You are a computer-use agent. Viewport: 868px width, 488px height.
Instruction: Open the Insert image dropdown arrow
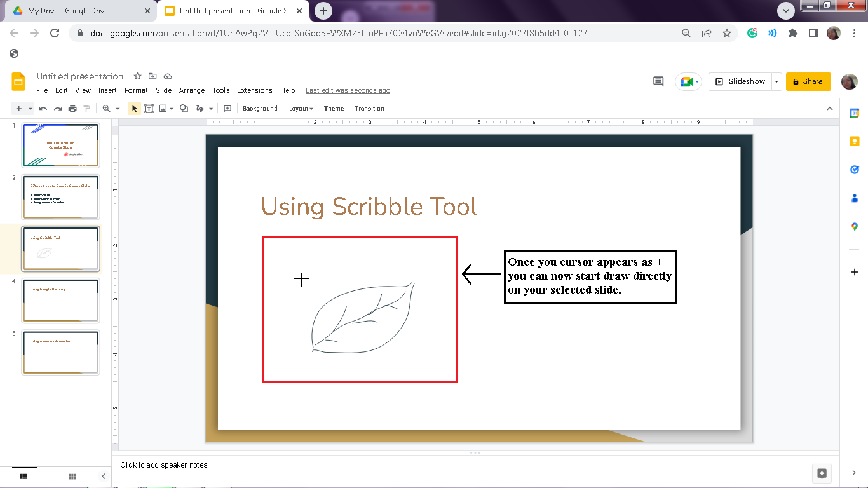point(172,109)
